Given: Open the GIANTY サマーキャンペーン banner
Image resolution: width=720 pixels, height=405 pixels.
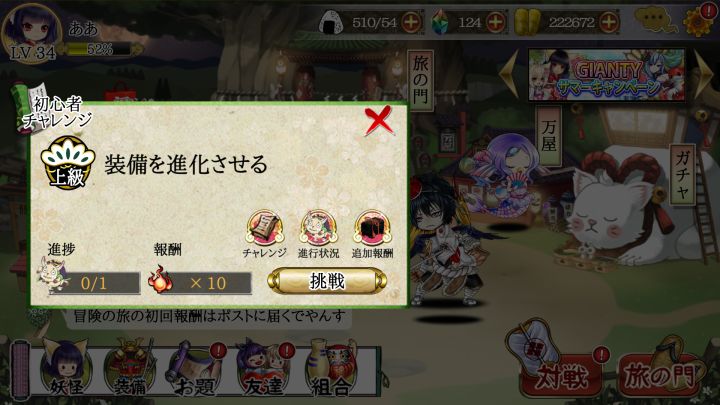Looking at the screenshot, I should coord(607,74).
